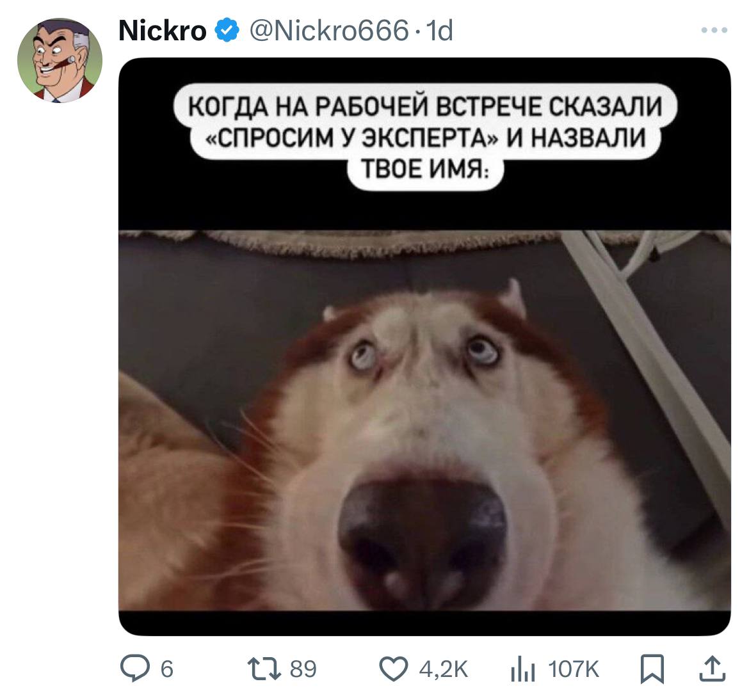
Task: Click the @Nickro666 handle
Action: (330, 31)
